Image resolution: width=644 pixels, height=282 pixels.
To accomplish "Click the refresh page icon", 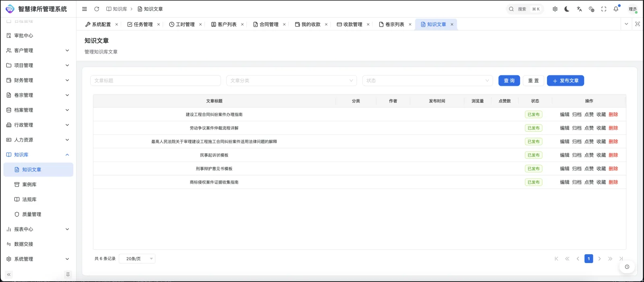I will pos(97,9).
